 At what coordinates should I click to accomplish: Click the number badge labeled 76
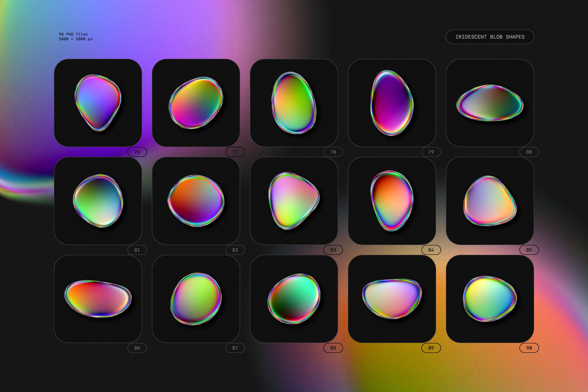coord(137,152)
